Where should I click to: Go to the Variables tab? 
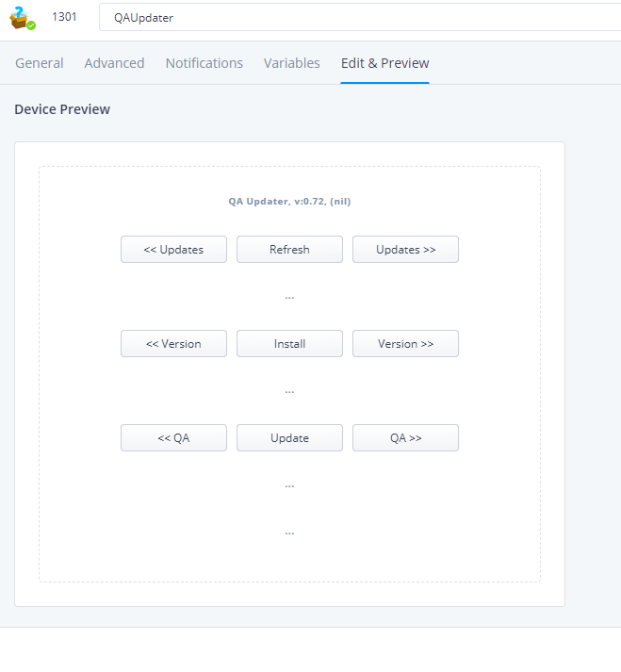pos(292,63)
